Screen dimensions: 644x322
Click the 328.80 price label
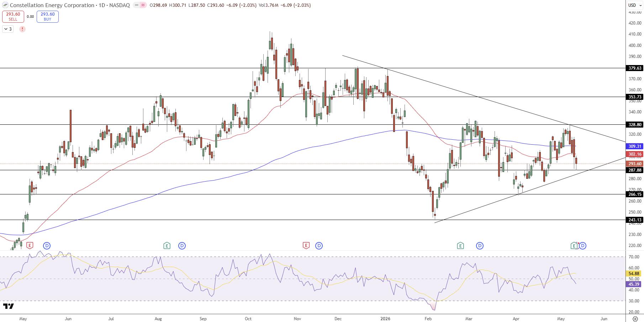tap(634, 125)
